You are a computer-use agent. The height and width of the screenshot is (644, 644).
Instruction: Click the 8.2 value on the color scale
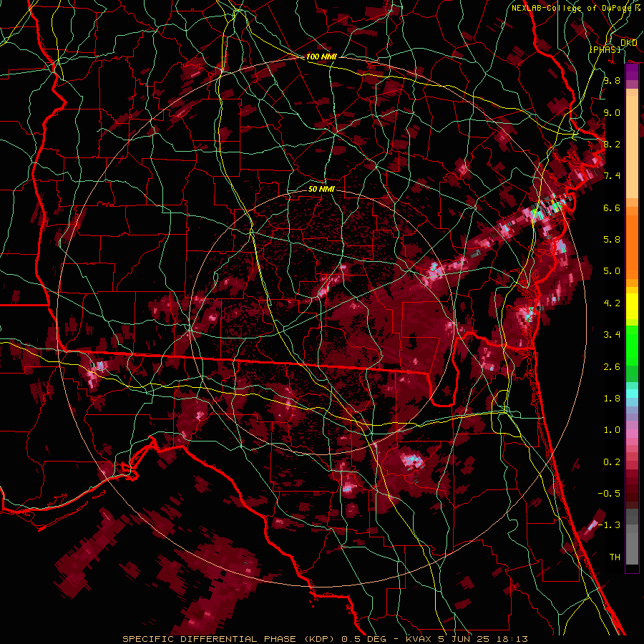tap(612, 144)
